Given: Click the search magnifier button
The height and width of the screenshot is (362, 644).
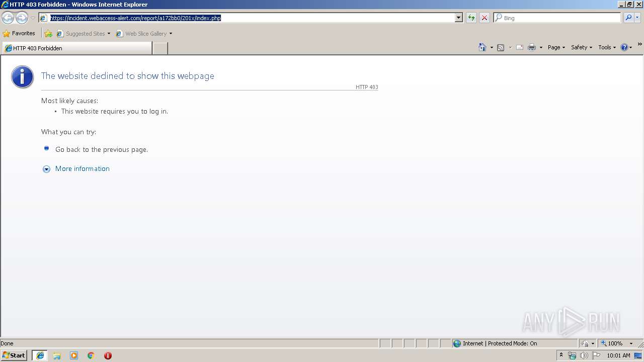Looking at the screenshot, I should [x=628, y=18].
